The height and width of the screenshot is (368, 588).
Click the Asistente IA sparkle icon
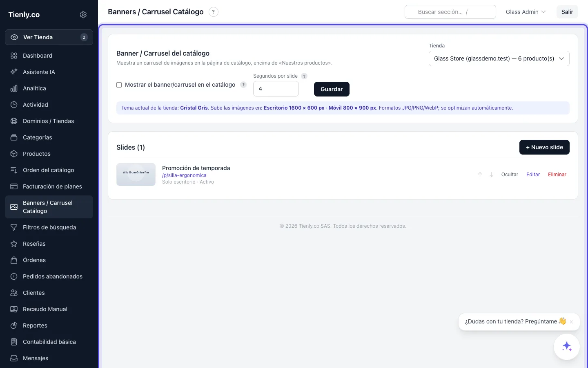[14, 72]
